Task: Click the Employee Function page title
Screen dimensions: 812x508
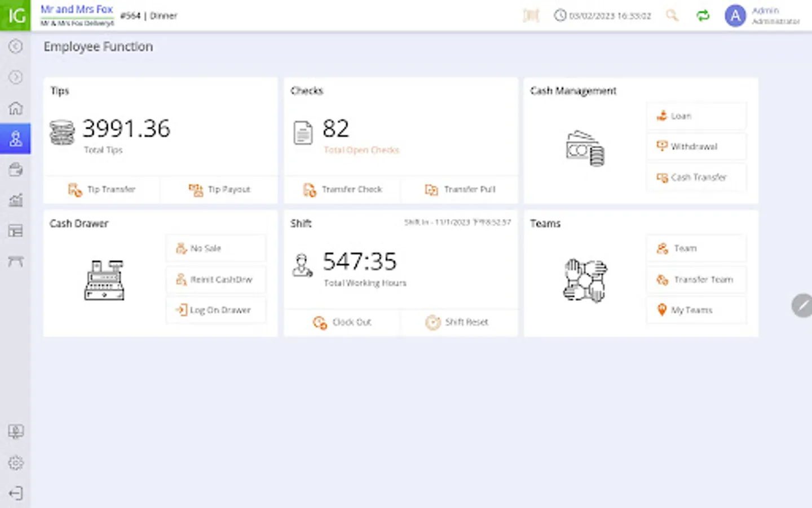Action: point(99,47)
